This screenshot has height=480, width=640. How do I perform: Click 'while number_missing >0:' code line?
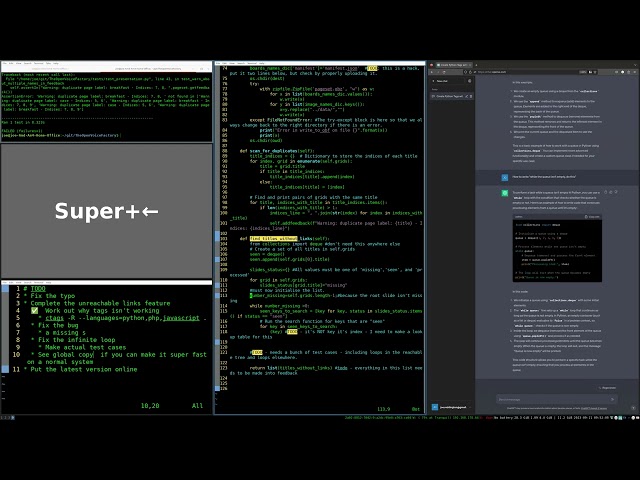tap(280, 306)
